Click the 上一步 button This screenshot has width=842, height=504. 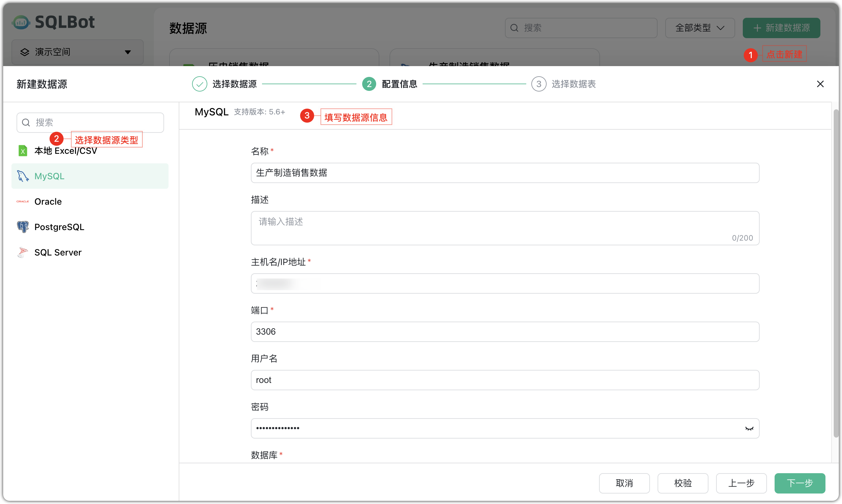coord(741,483)
